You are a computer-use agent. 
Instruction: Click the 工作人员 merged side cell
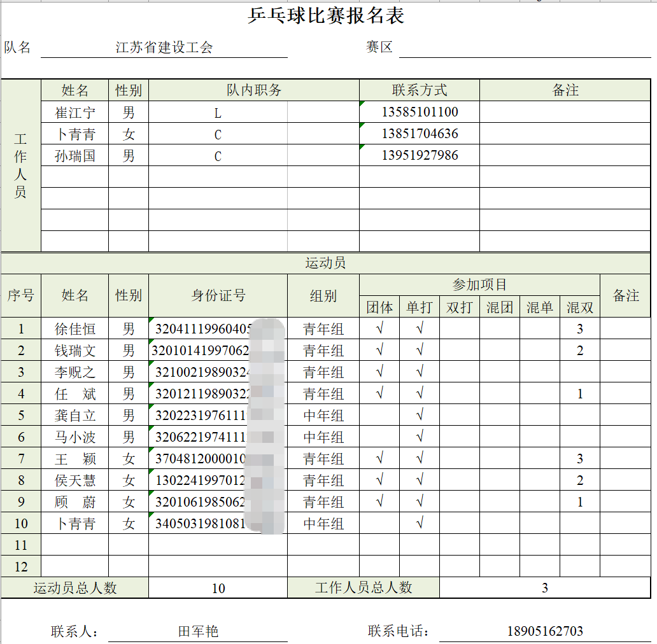(x=21, y=165)
